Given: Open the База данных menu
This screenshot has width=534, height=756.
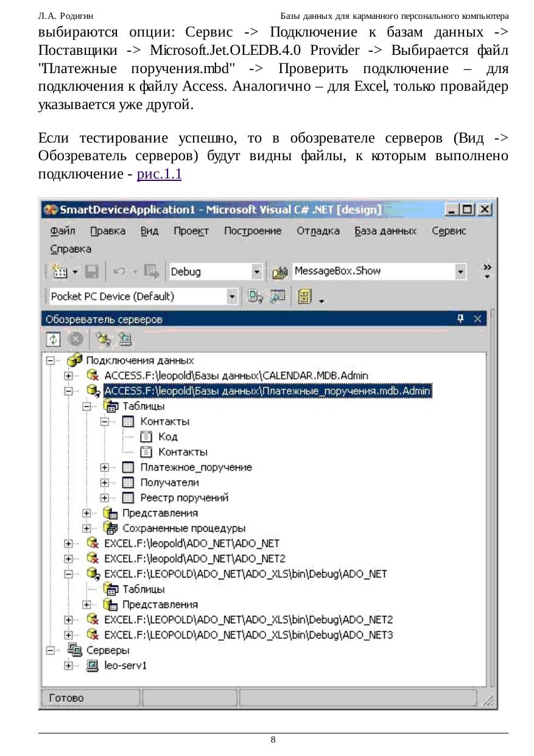Looking at the screenshot, I should pos(386,231).
